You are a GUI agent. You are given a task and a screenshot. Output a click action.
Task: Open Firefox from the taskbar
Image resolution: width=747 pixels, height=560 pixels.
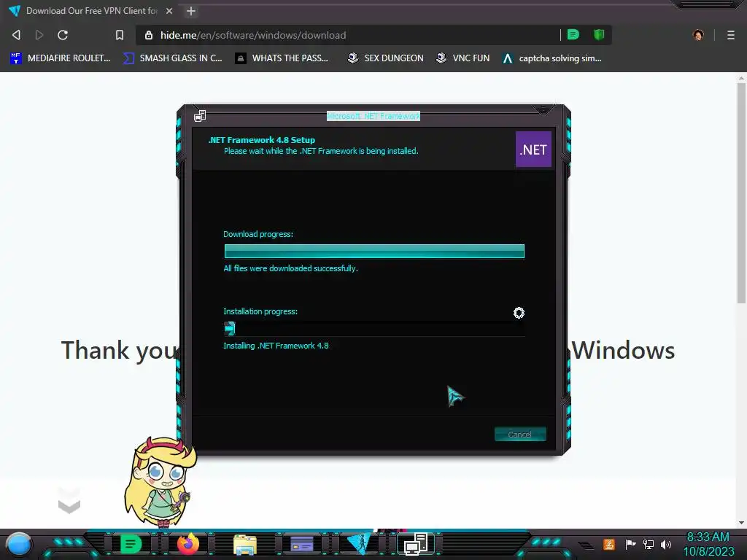[x=188, y=544]
